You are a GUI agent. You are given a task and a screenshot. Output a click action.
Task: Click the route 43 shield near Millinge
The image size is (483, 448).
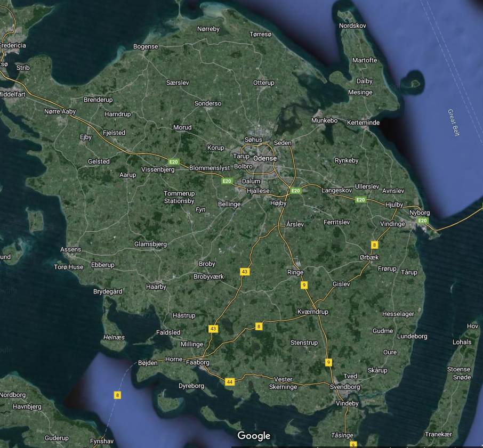point(214,329)
